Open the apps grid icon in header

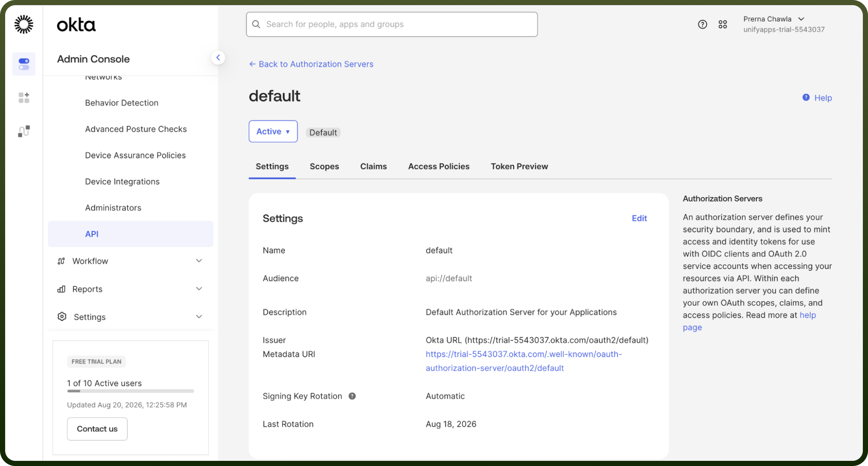(723, 24)
